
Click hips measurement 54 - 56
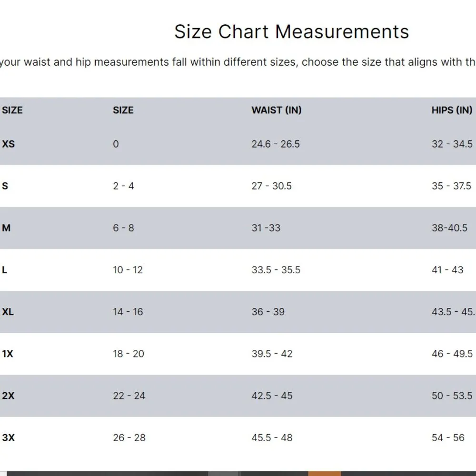(448, 437)
